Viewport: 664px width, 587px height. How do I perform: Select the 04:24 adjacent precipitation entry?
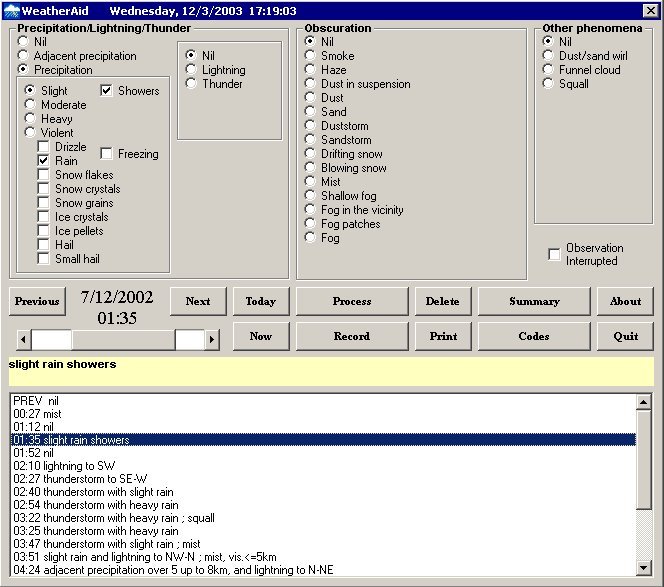(x=324, y=570)
